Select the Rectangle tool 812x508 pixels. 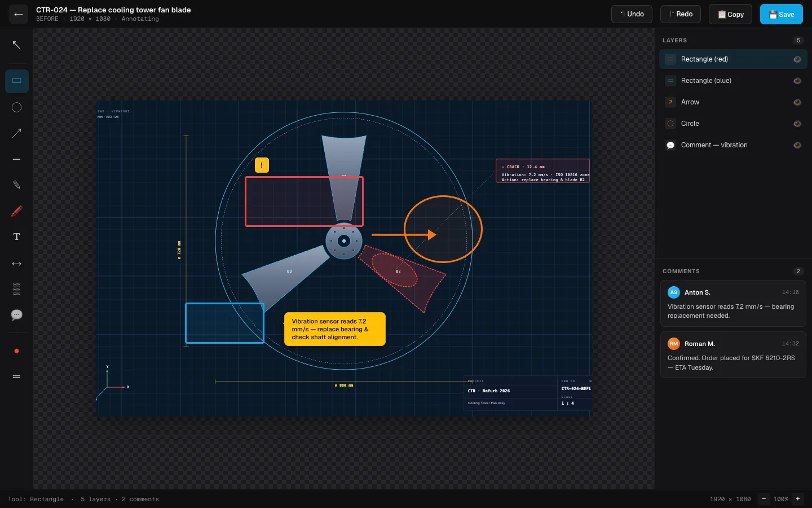coord(16,81)
